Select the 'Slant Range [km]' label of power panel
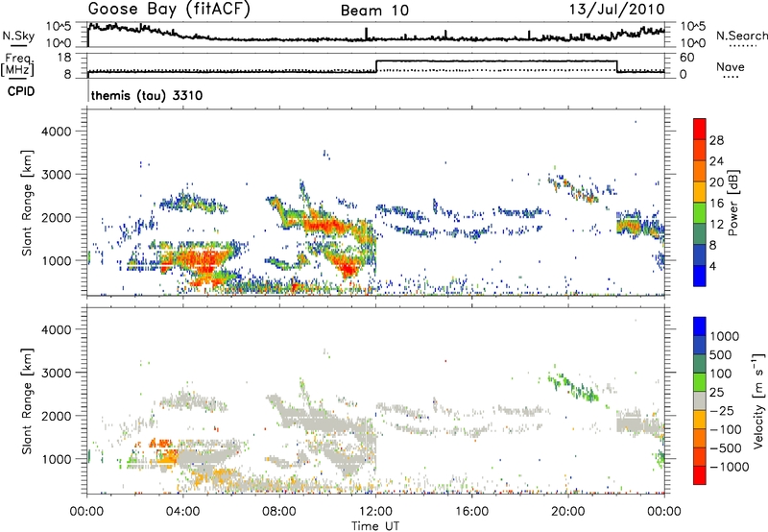Viewport: 768px width, 532px height. (27, 203)
